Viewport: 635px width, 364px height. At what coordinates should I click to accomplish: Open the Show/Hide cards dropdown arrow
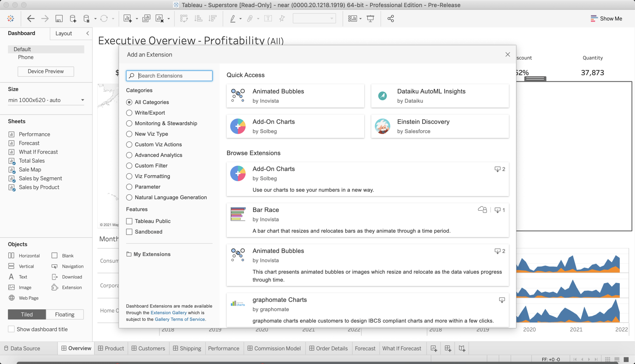coord(360,19)
